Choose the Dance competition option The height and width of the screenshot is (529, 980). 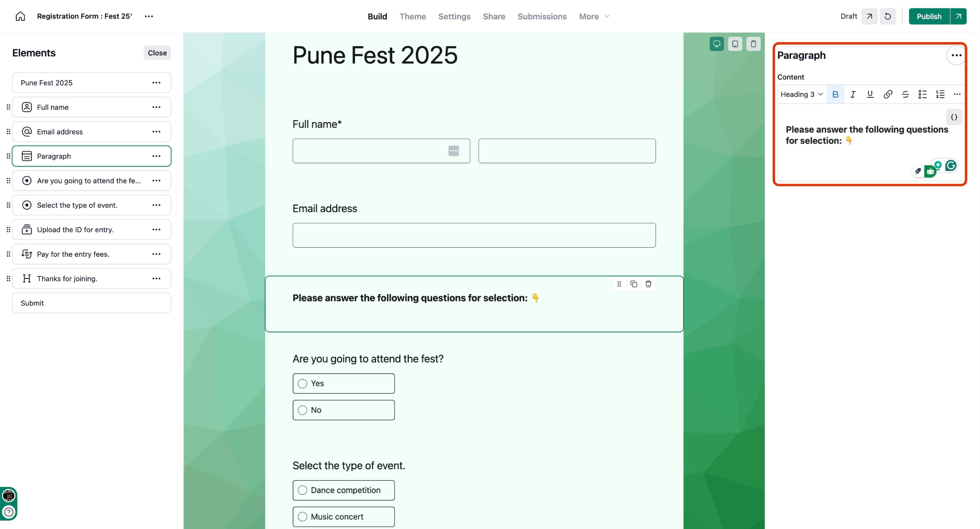click(303, 490)
